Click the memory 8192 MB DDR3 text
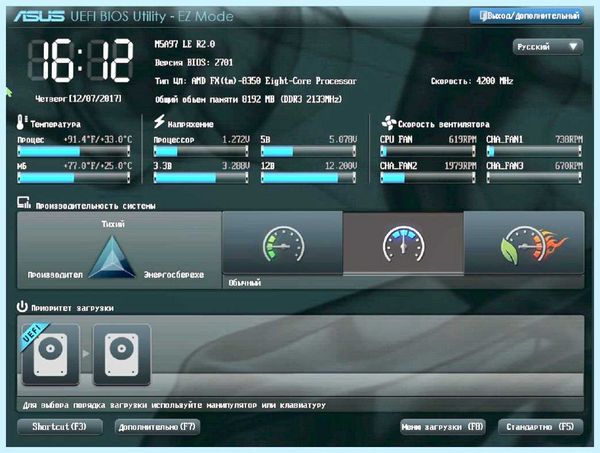 [248, 99]
